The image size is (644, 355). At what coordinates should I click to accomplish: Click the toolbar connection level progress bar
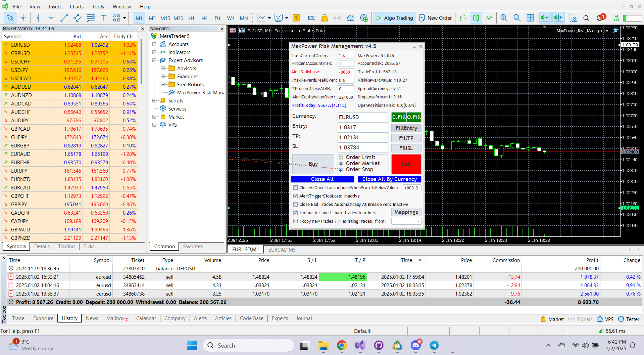coord(632,18)
